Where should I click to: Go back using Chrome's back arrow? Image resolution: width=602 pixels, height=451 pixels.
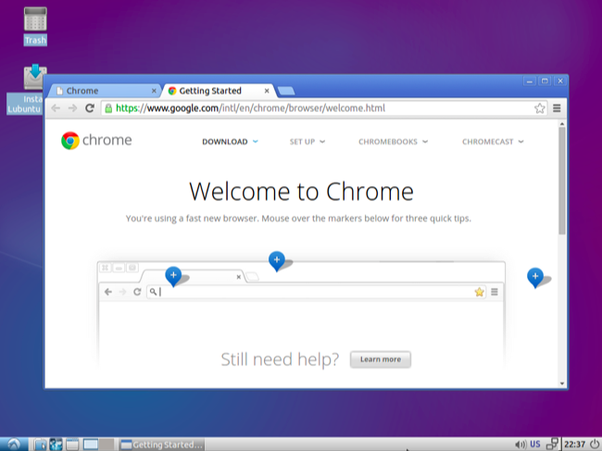56,108
